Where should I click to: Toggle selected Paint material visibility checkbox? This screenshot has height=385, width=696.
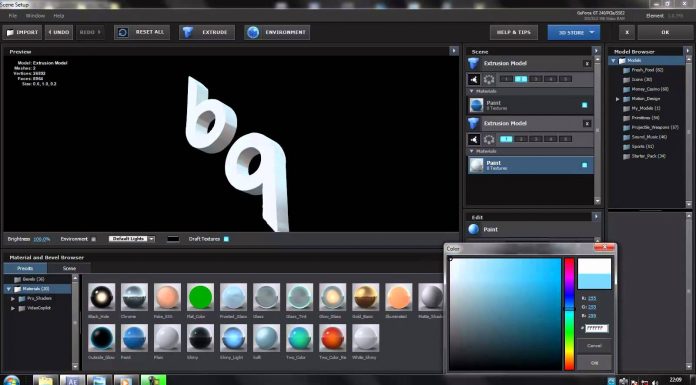point(585,165)
